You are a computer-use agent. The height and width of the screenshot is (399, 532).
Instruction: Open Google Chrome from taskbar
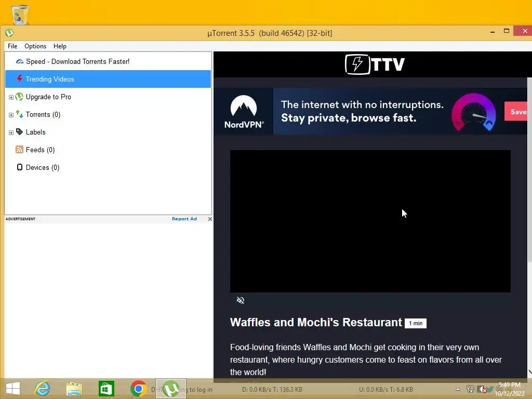click(138, 389)
